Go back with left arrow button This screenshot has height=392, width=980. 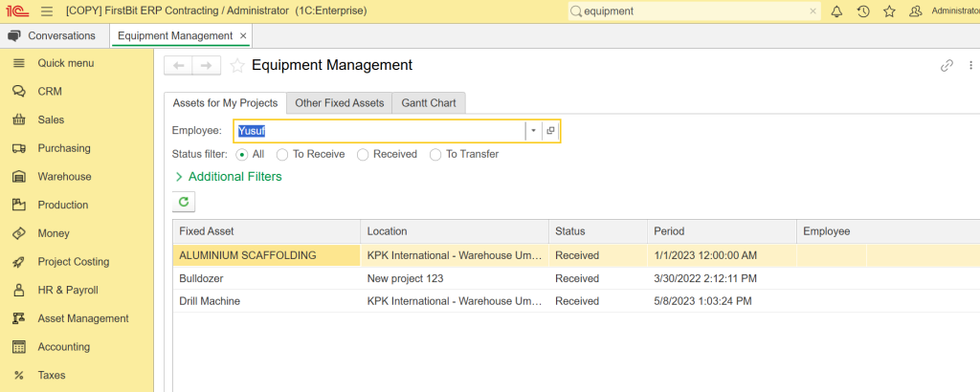[178, 66]
